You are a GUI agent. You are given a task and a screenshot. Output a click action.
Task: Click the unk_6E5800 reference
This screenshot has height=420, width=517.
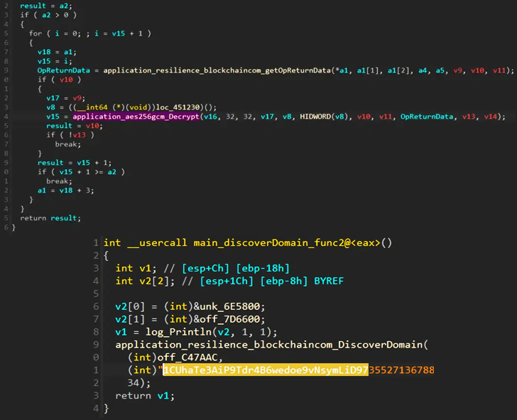click(230, 306)
